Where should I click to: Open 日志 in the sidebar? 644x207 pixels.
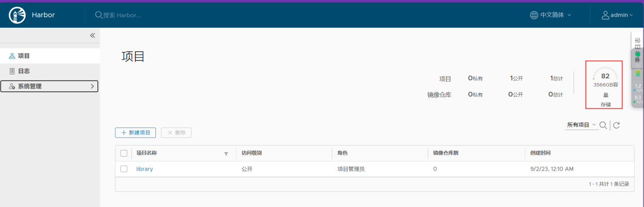(x=50, y=71)
